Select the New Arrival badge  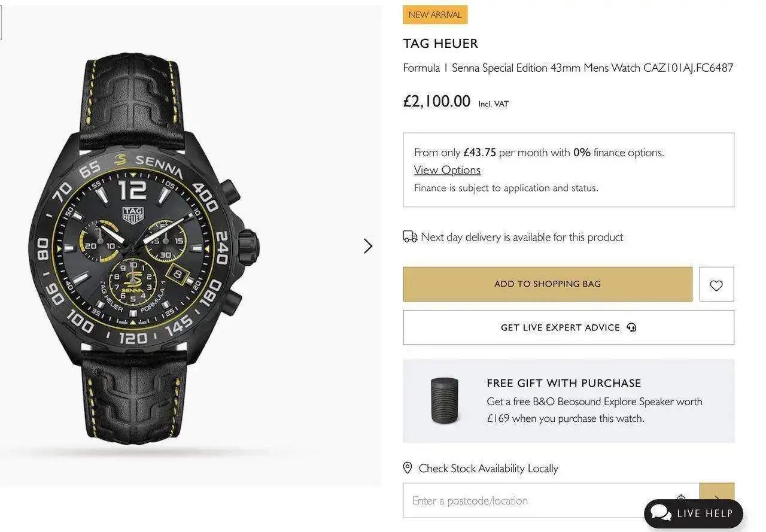click(x=435, y=15)
